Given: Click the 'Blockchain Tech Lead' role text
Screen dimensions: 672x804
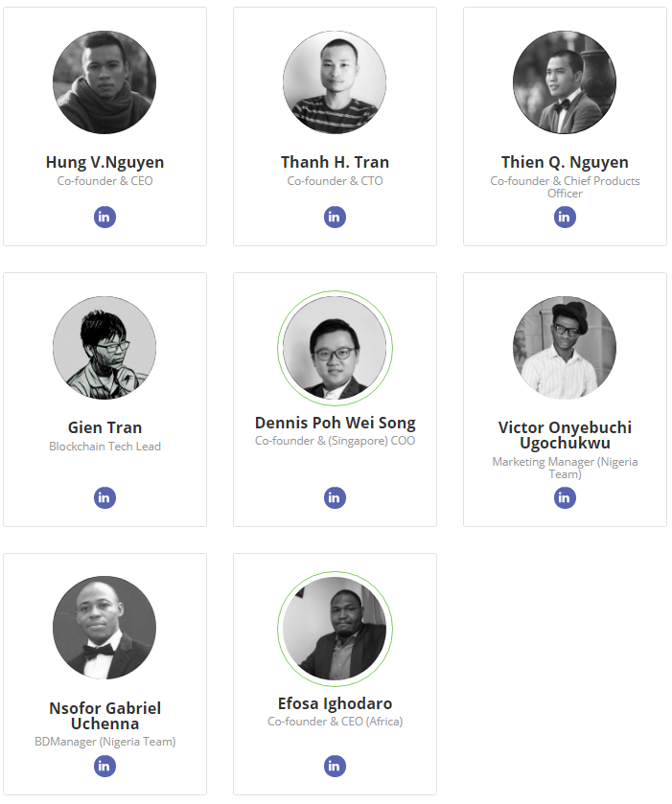Looking at the screenshot, I should pos(104,447).
